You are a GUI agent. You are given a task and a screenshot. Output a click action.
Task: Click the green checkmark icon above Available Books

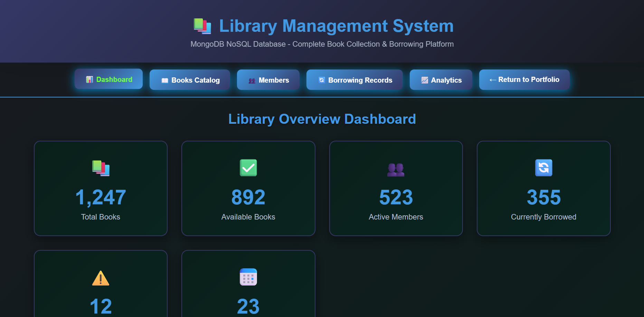click(x=248, y=168)
